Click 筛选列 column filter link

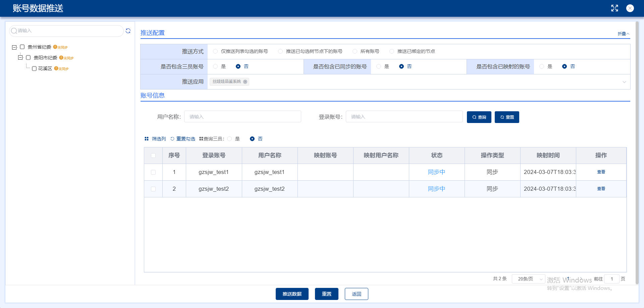click(159, 139)
